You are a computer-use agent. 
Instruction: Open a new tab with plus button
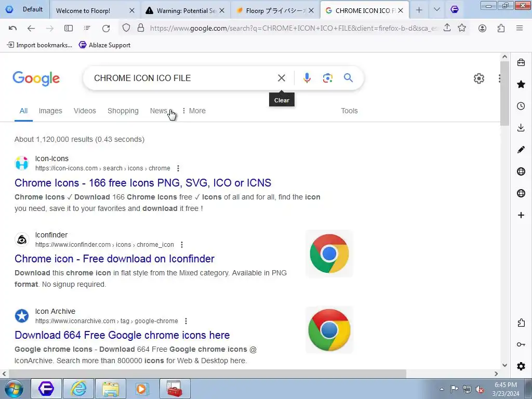coord(419,10)
